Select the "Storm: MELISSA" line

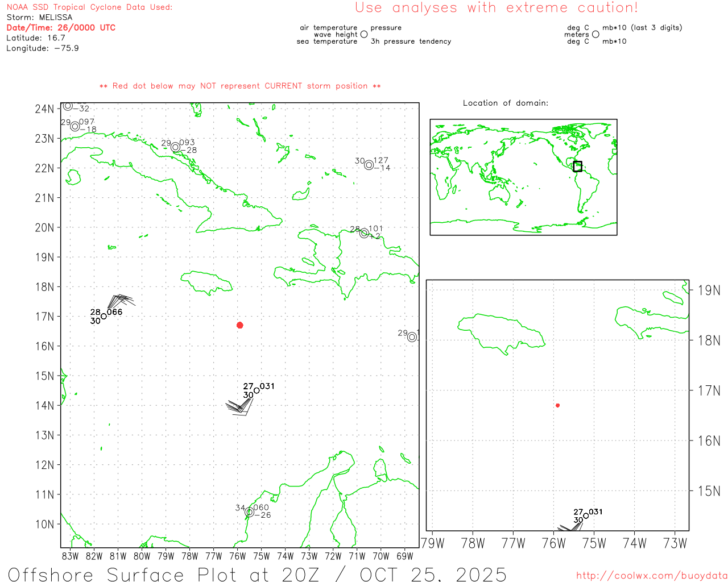pyautogui.click(x=39, y=17)
